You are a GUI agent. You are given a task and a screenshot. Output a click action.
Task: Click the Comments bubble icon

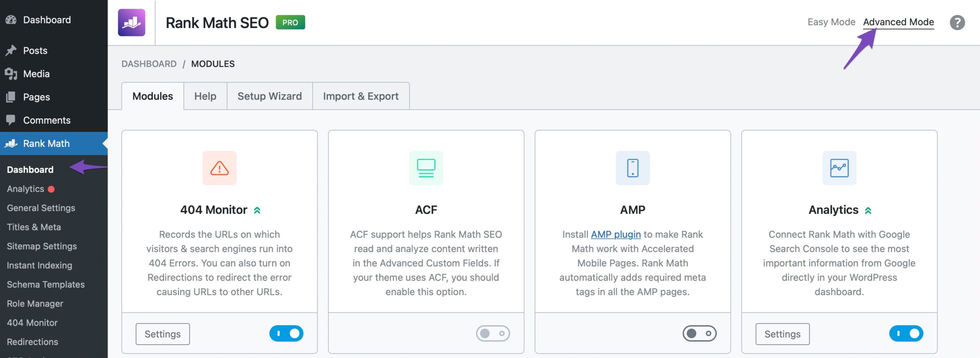pyautogui.click(x=11, y=120)
